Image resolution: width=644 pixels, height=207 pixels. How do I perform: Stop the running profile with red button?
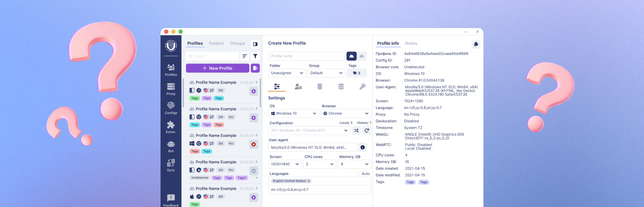253,144
